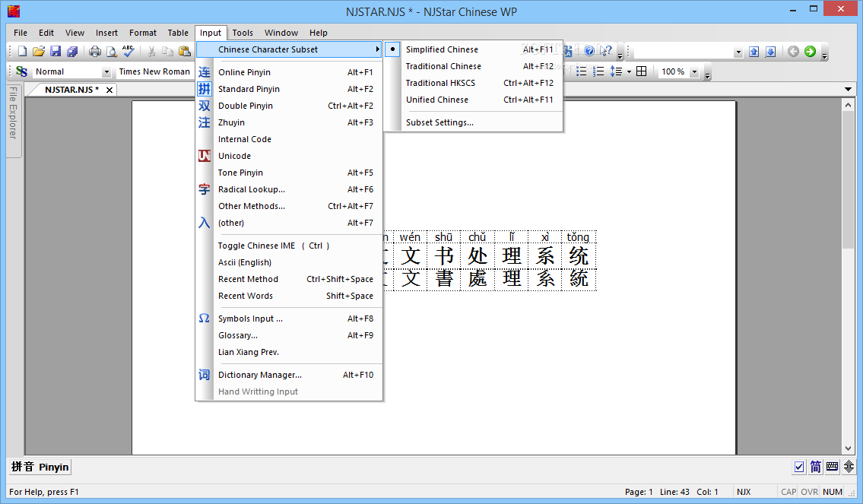This screenshot has height=504, width=863.
Task: Click the scroll down arrow
Action: 848,449
